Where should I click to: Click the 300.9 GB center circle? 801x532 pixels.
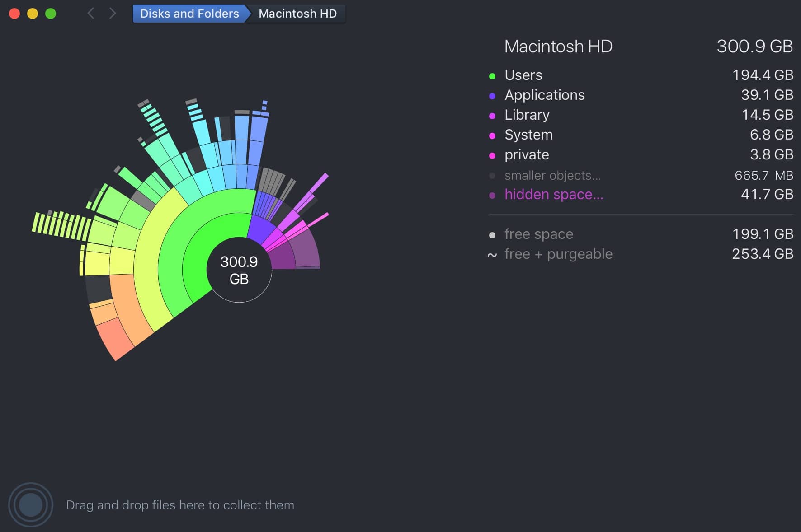tap(239, 270)
